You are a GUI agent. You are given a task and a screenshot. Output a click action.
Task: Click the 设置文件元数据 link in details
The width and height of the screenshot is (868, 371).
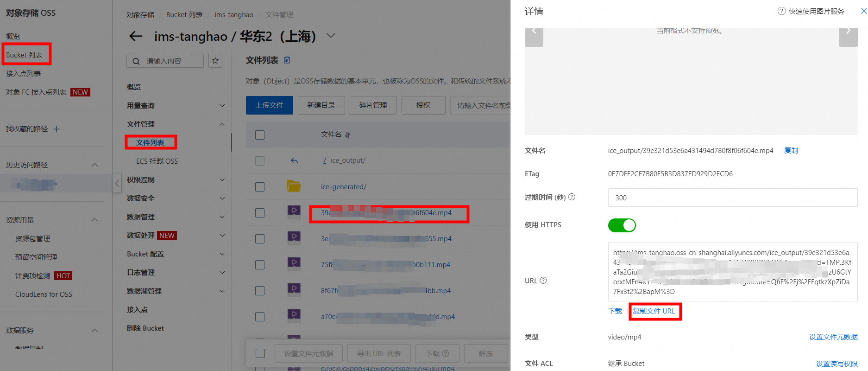833,337
